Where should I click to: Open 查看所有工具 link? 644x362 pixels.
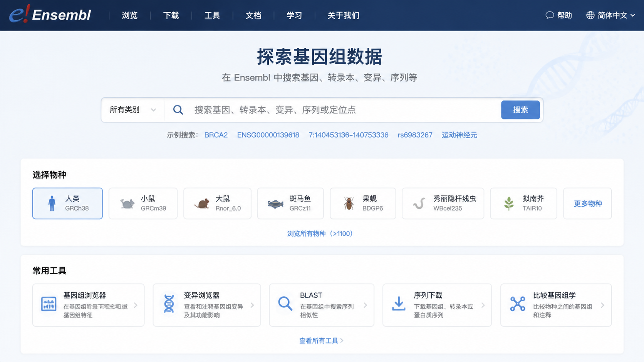point(322,340)
